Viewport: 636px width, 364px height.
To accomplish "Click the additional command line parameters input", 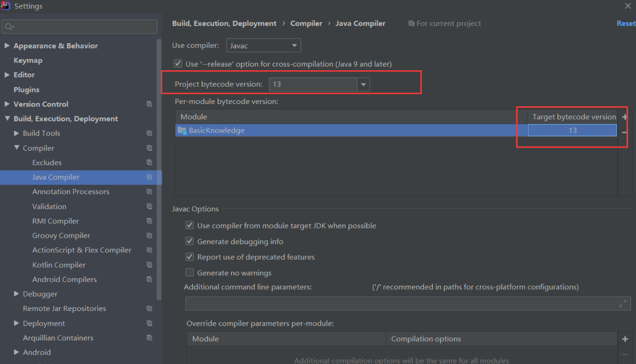I will 408,304.
